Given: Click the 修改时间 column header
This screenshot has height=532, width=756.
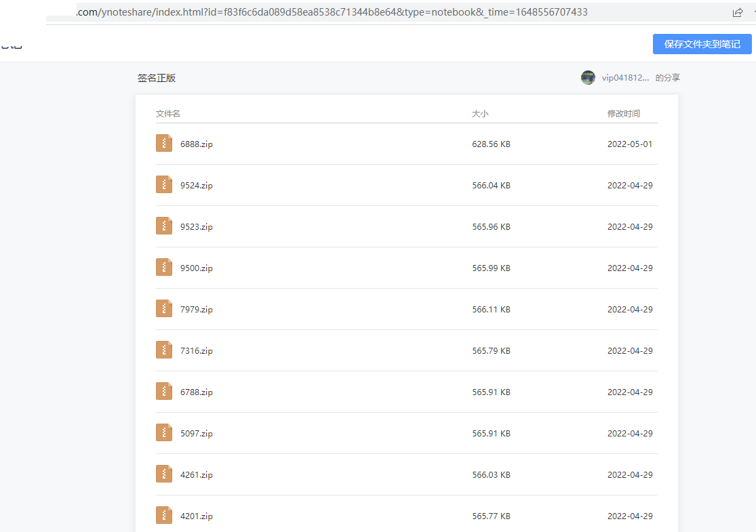Looking at the screenshot, I should coord(623,114).
